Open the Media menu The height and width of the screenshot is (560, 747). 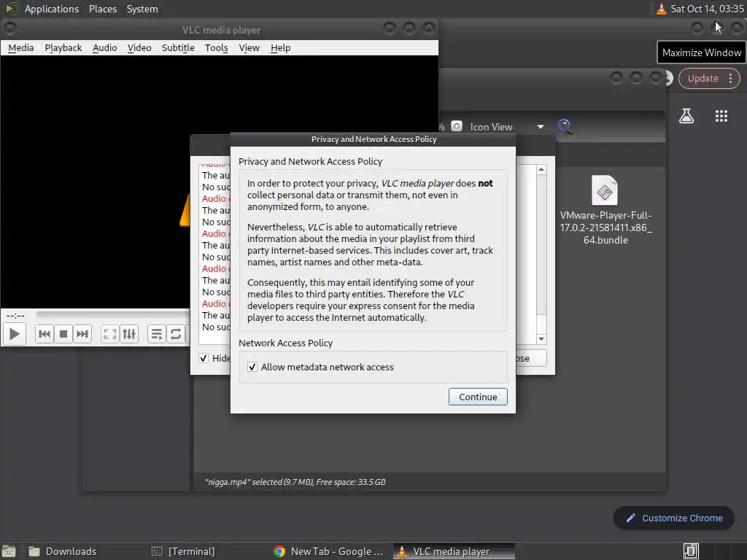21,47
